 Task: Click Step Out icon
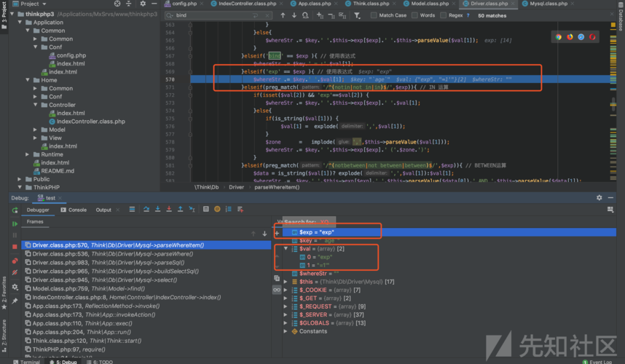tap(180, 209)
